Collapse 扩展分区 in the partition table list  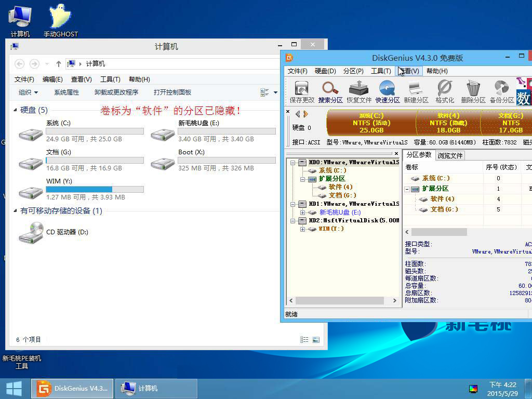point(407,189)
